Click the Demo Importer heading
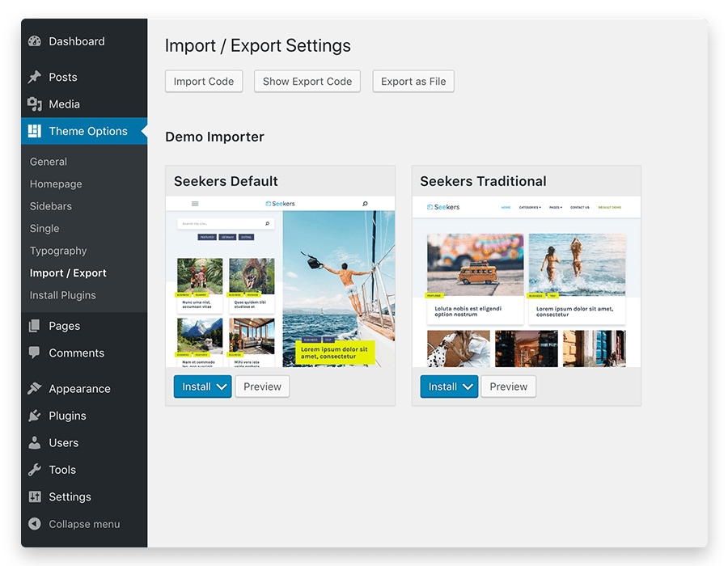 [214, 137]
